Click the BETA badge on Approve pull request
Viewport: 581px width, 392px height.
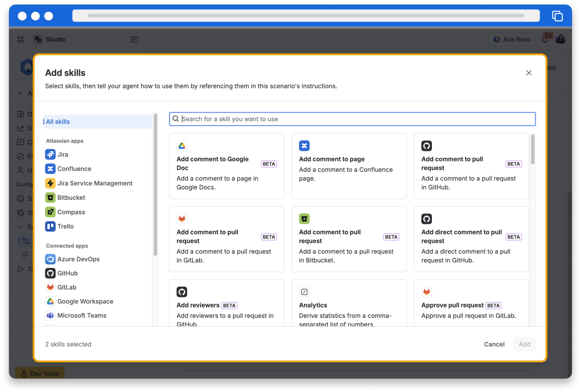click(x=493, y=305)
